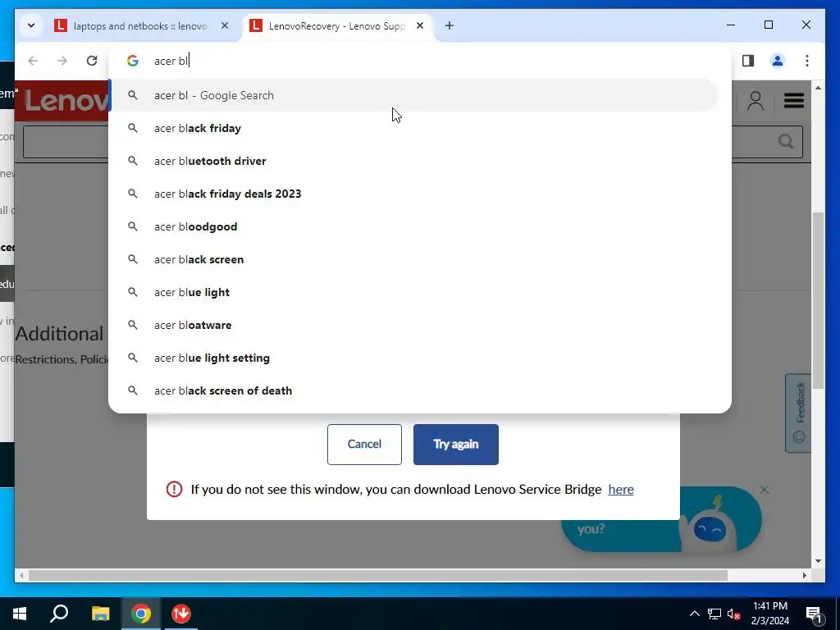
Task: Click the Google G icon in omnibox
Action: pos(132,61)
